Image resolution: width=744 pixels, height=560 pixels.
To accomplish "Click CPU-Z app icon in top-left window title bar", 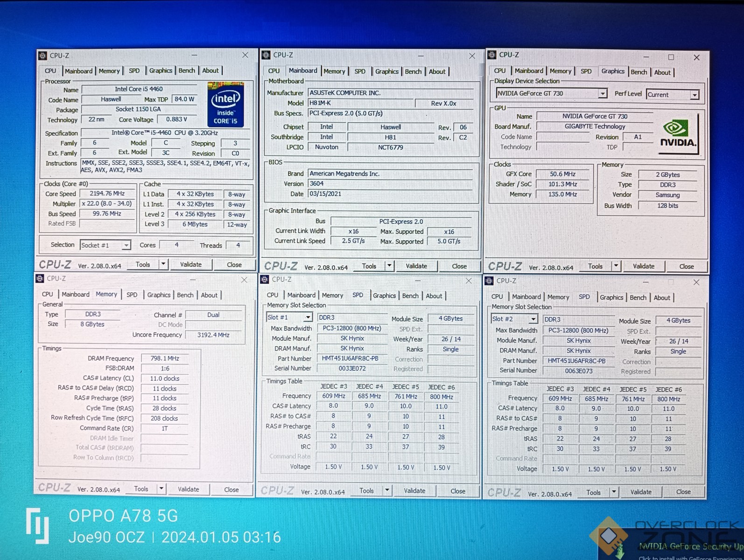I will point(43,56).
